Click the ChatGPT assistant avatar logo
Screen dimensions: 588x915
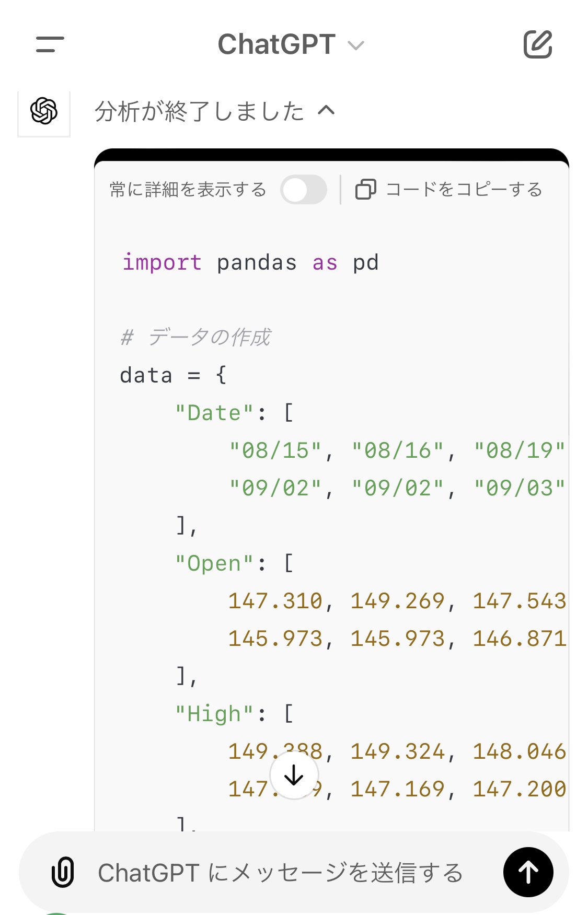[44, 111]
